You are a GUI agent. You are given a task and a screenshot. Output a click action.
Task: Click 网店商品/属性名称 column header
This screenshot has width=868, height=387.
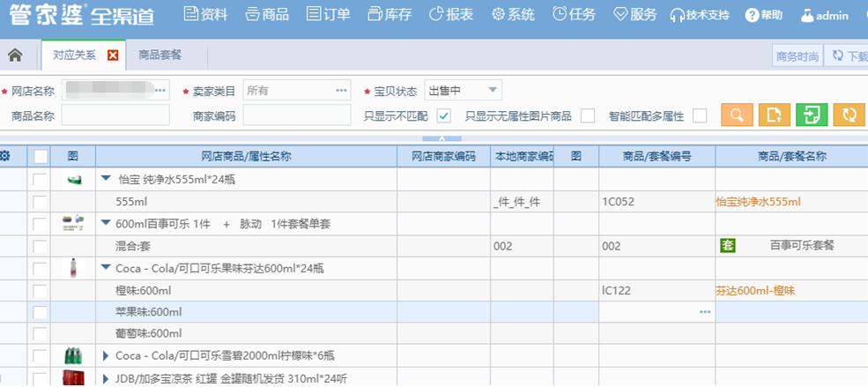coord(247,157)
